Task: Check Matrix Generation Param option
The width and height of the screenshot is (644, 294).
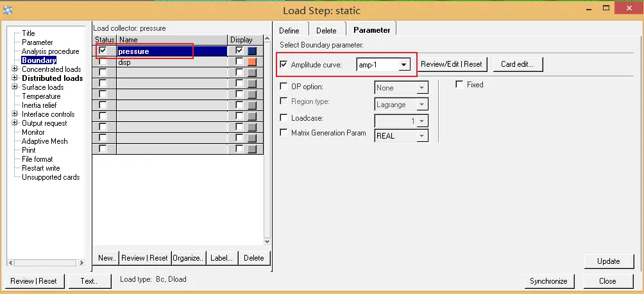Action: [284, 133]
